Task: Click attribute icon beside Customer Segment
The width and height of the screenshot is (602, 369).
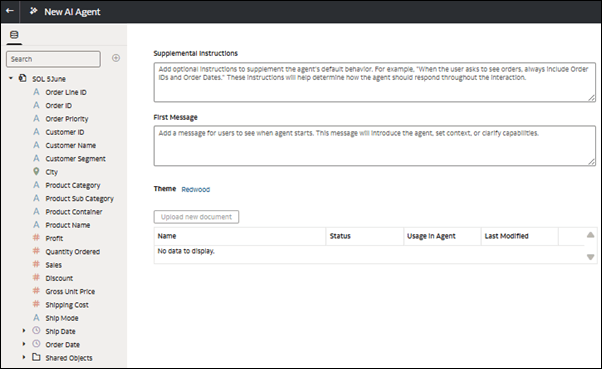Action: pos(36,158)
